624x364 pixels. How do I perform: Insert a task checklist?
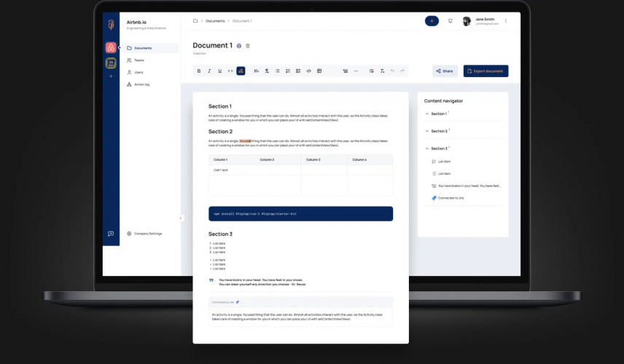click(x=298, y=71)
